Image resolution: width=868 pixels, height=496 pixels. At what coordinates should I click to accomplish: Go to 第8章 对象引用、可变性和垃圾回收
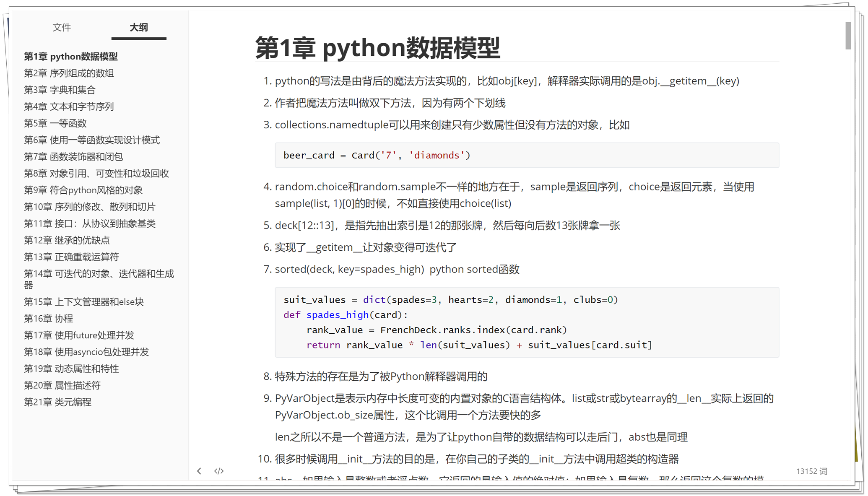pyautogui.click(x=96, y=174)
